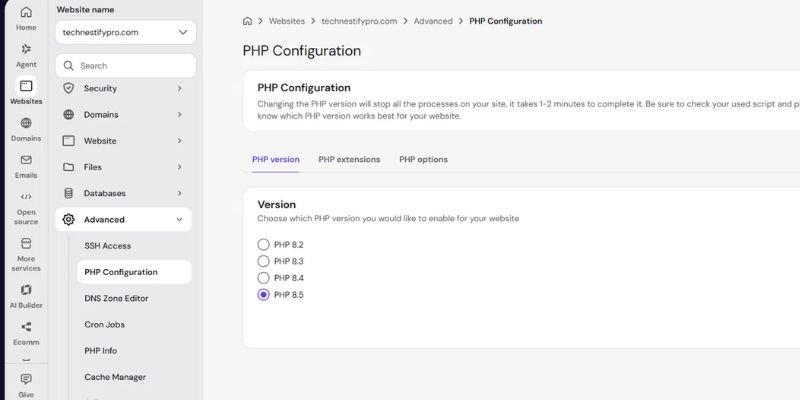Collapse the Advanced menu chevron
The height and width of the screenshot is (400, 800).
[x=180, y=219]
